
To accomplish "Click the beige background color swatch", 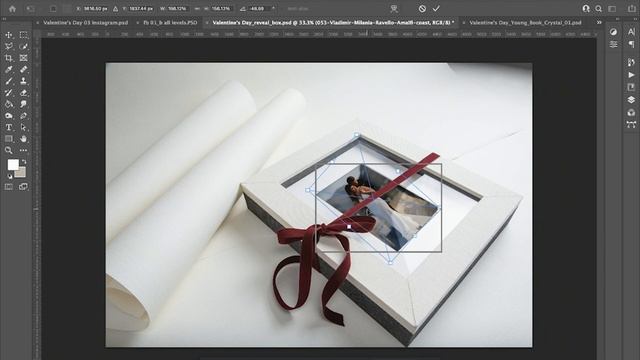I will pyautogui.click(x=22, y=173).
